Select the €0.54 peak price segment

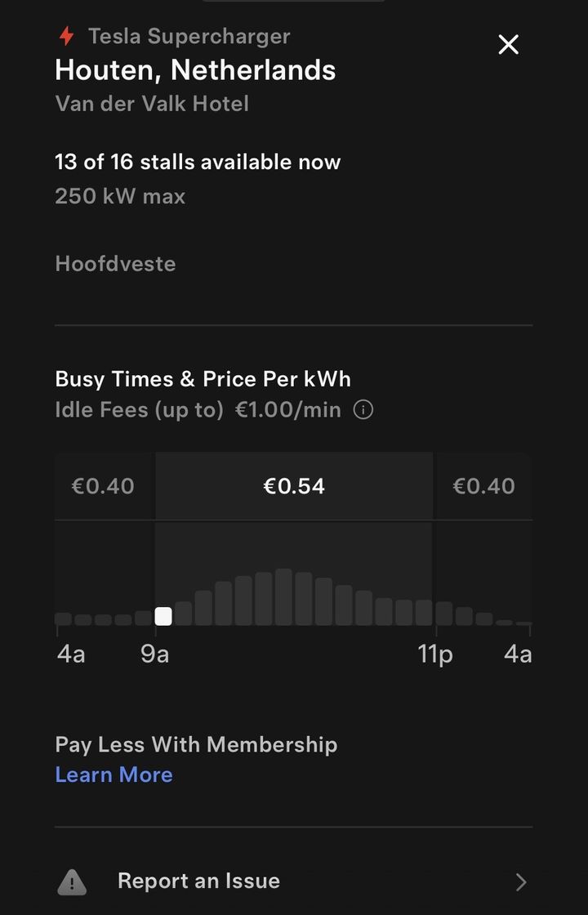tap(294, 486)
